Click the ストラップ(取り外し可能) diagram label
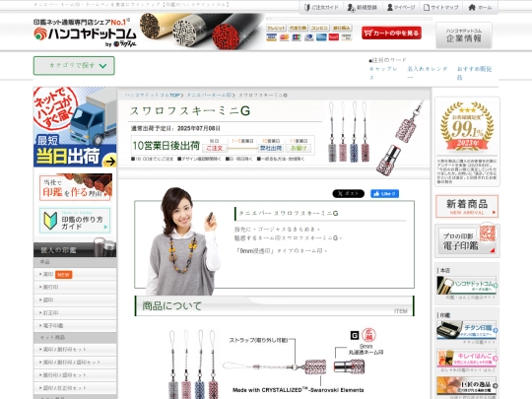Viewport: 532px width, 399px height. (x=258, y=340)
